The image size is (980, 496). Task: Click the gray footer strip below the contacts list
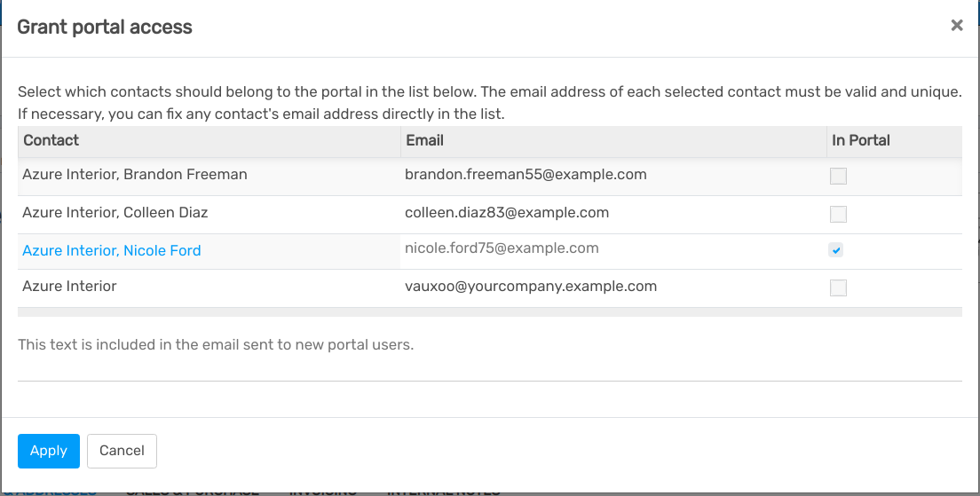[490, 311]
